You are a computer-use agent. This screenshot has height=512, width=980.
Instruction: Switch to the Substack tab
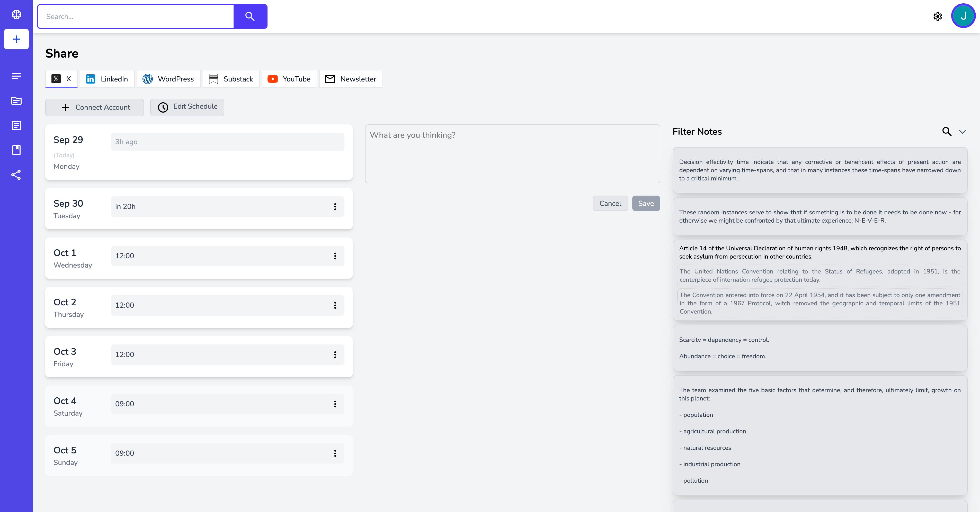tap(231, 79)
